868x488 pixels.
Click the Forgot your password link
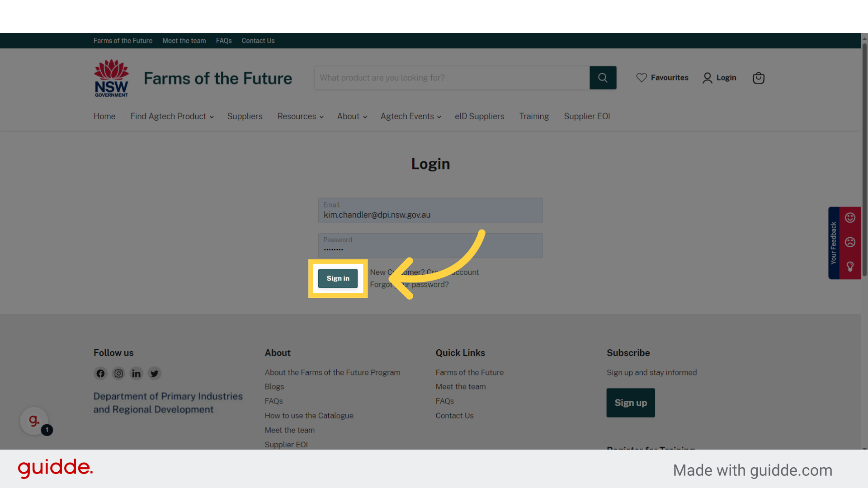click(409, 285)
